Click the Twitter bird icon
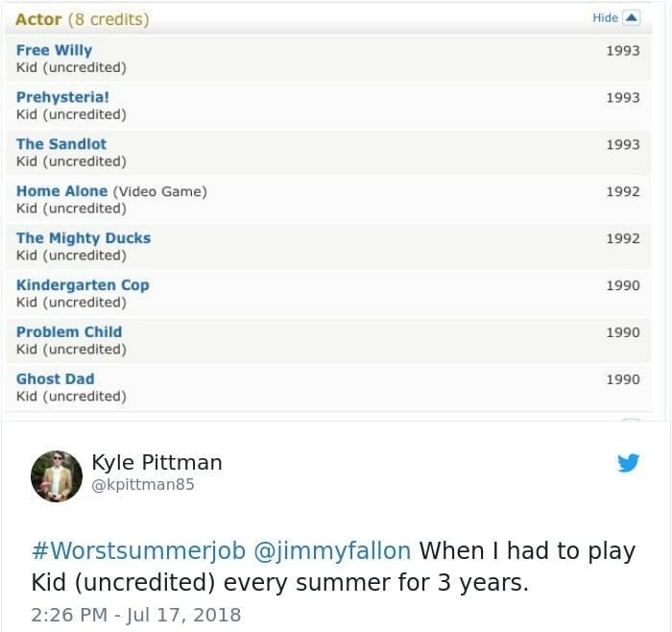Image resolution: width=672 pixels, height=632 pixels. [x=628, y=464]
